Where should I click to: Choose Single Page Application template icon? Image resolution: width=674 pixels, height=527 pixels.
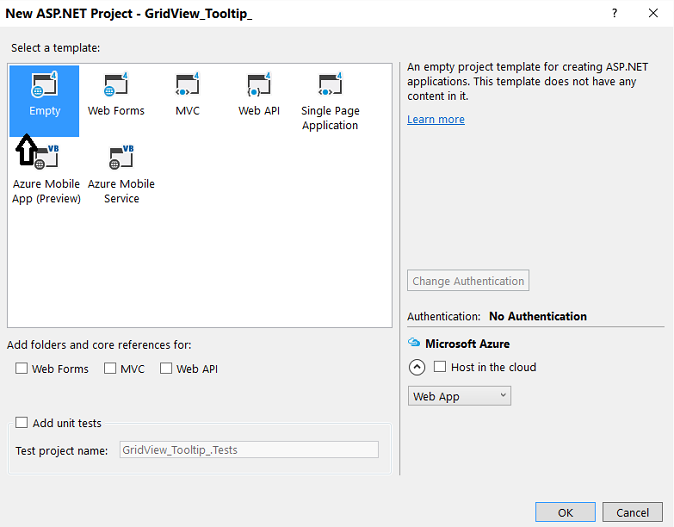coord(330,85)
